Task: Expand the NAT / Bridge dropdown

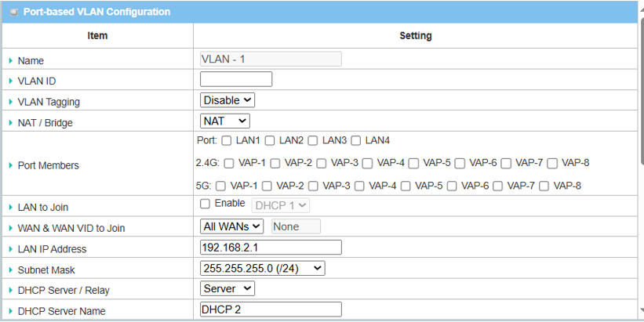Action: (225, 121)
